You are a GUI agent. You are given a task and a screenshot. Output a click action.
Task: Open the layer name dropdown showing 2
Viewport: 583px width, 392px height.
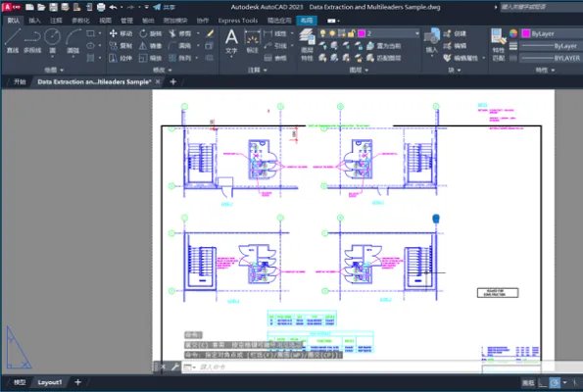point(389,33)
